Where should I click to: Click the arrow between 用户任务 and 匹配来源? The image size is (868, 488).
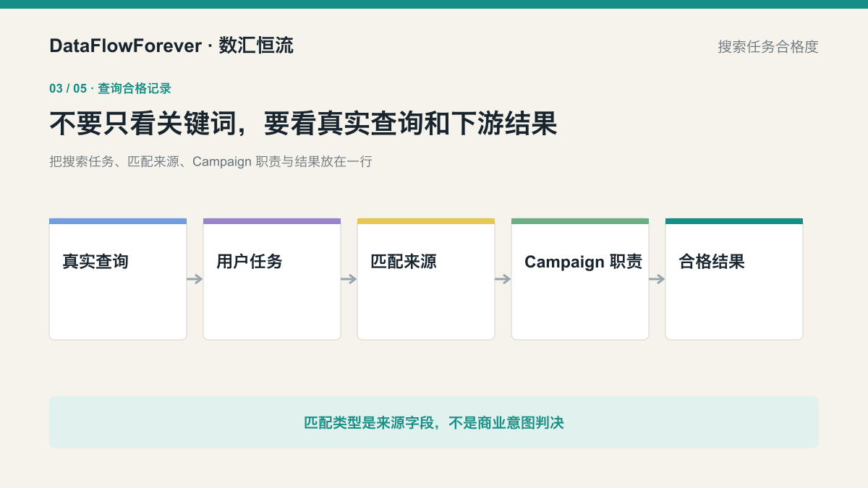349,279
